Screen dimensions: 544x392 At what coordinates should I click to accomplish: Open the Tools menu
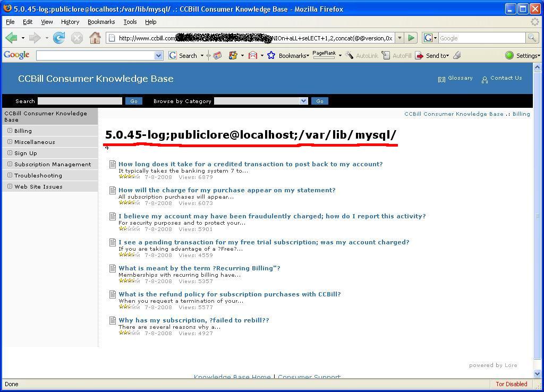tap(130, 22)
